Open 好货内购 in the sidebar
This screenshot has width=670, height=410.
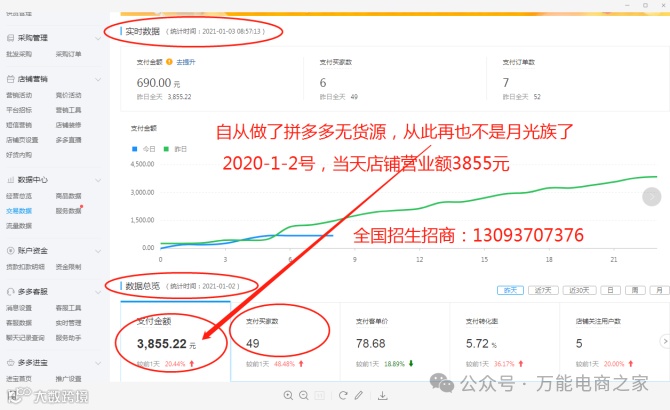[x=19, y=155]
